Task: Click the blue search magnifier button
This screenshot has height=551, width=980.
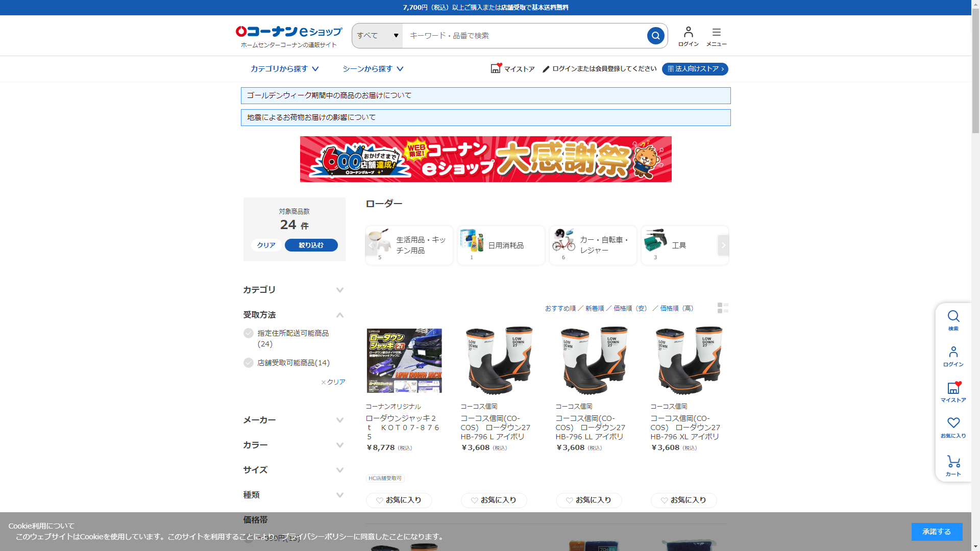Action: click(x=655, y=36)
